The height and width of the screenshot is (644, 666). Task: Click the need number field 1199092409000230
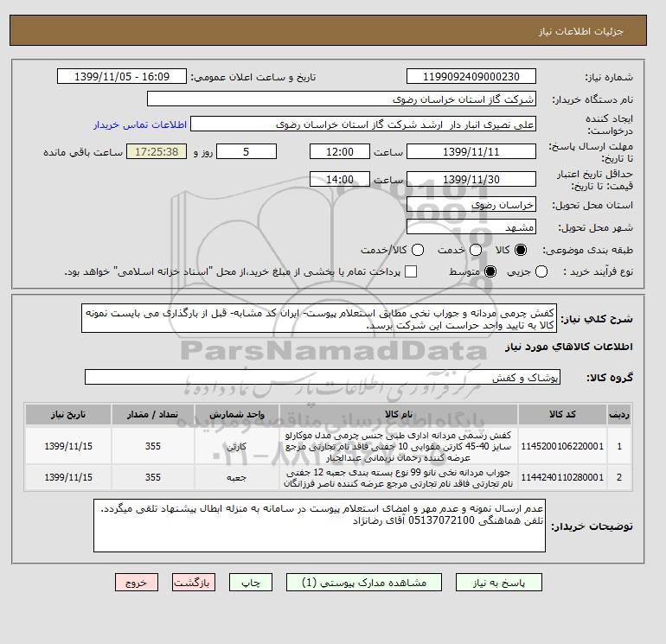click(471, 76)
